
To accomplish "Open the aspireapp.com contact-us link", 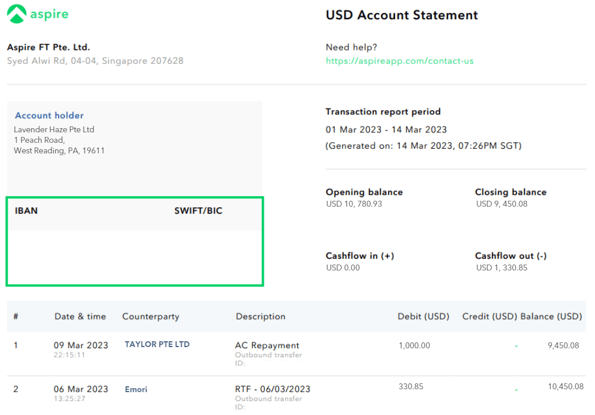I will 400,61.
